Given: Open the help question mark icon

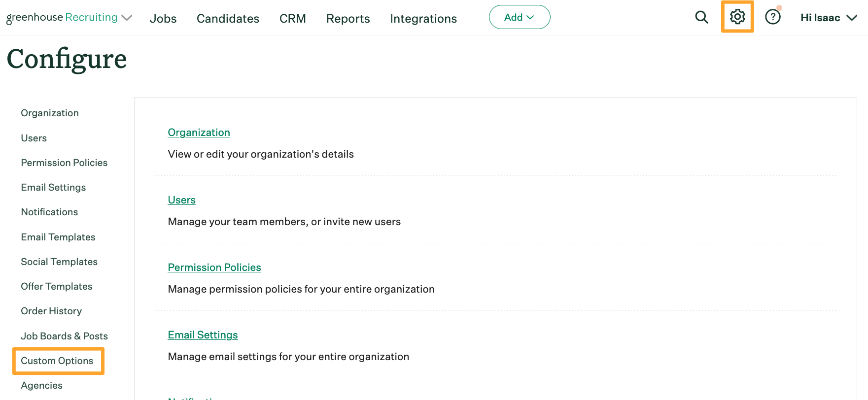Looking at the screenshot, I should click(x=772, y=17).
